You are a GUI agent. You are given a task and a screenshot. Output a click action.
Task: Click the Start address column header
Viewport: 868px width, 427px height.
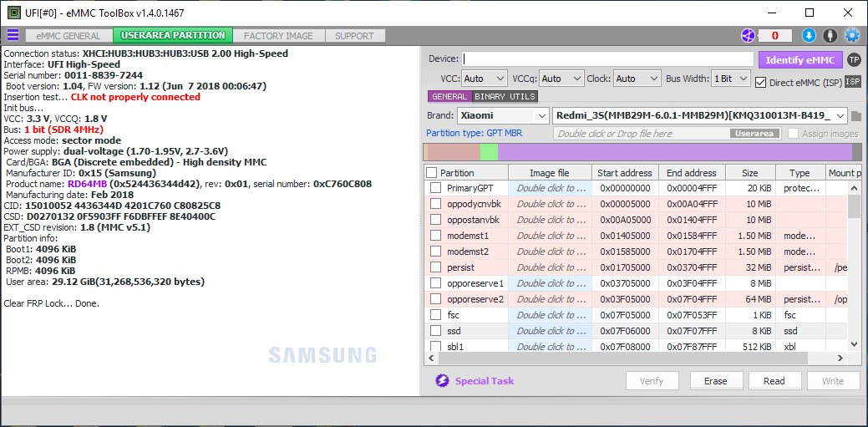coord(625,173)
